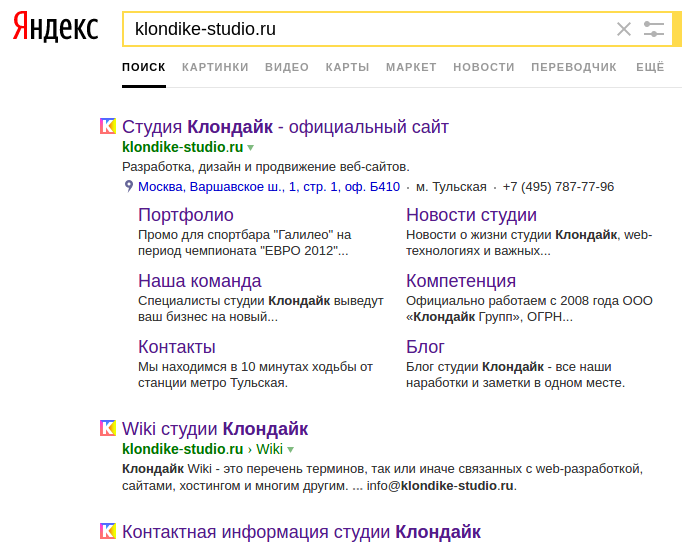Click the favicon beside the contact information result

coord(108,531)
